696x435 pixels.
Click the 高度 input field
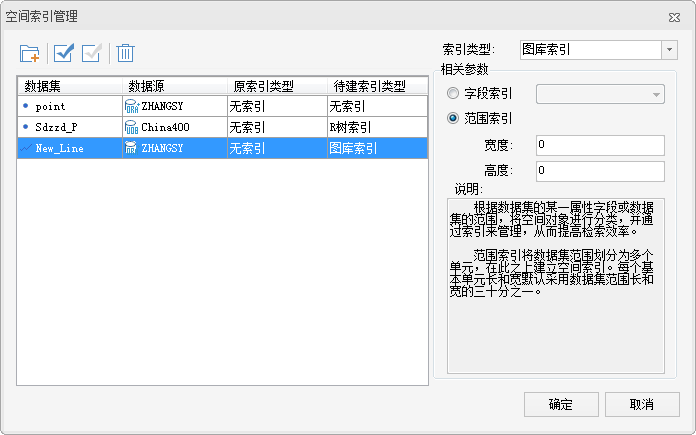click(600, 171)
